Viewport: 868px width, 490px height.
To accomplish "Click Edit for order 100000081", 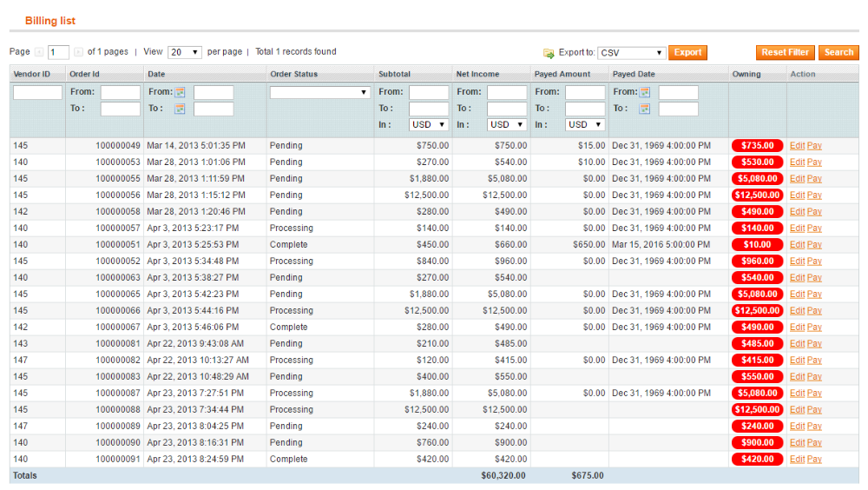I will pos(797,344).
